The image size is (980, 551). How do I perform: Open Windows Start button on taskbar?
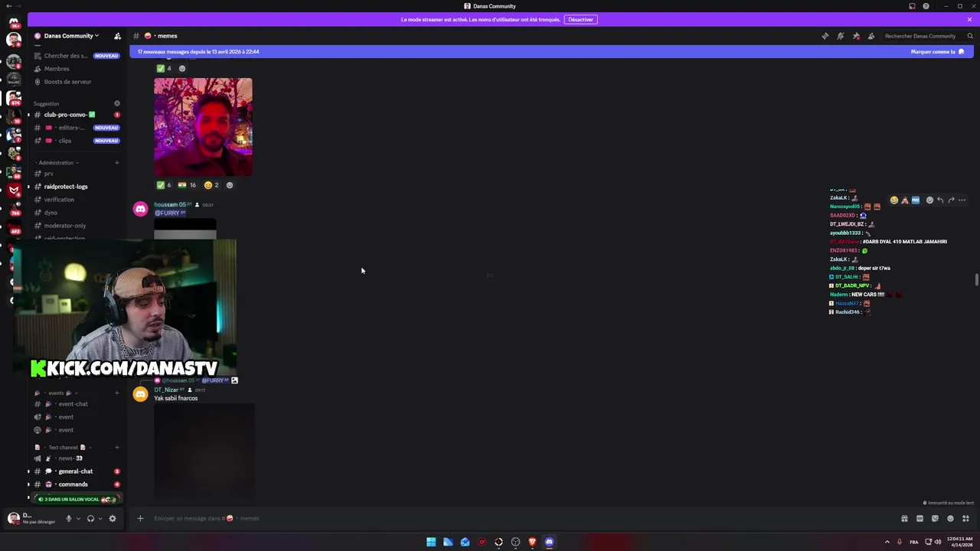pos(431,542)
